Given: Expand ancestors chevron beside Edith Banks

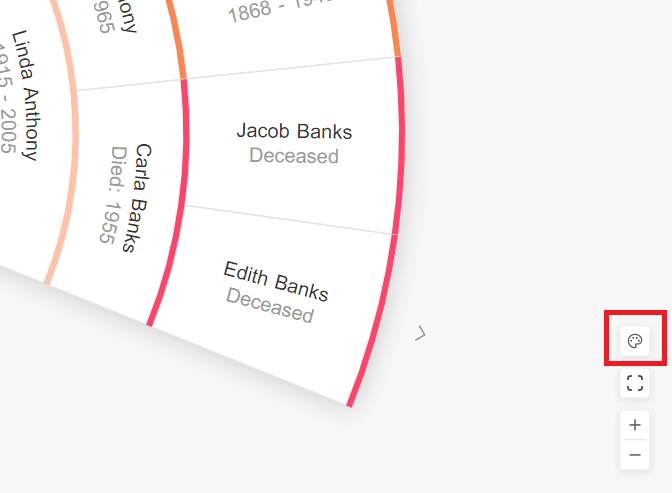Looking at the screenshot, I should (x=420, y=333).
